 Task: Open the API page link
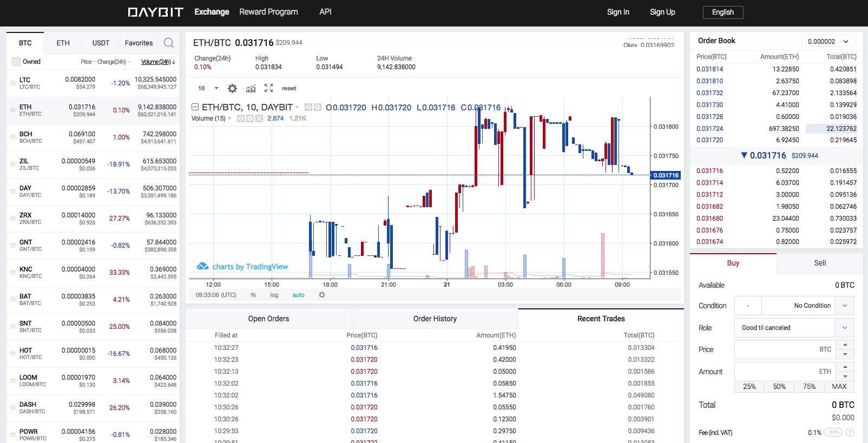[x=325, y=12]
